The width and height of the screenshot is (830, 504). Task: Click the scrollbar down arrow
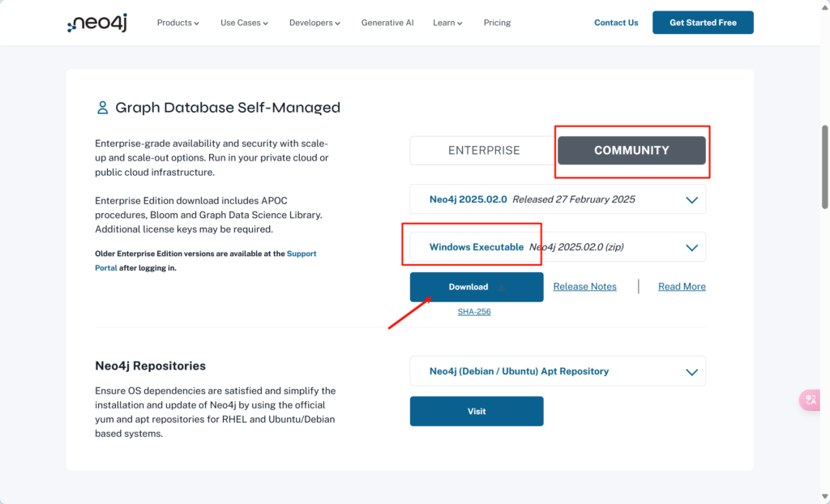click(x=825, y=497)
